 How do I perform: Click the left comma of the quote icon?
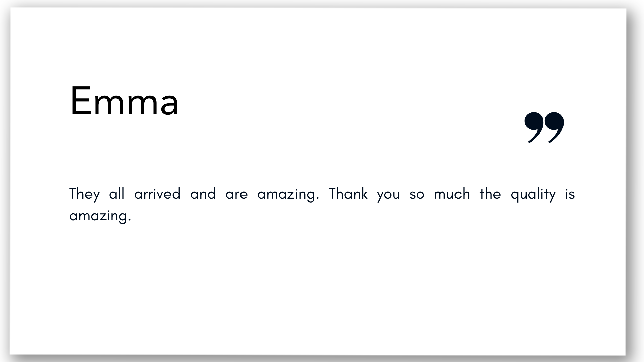coord(534,128)
